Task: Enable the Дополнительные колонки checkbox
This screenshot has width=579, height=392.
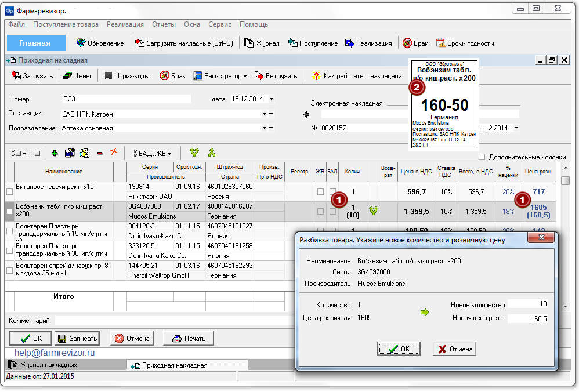Action: (x=482, y=157)
